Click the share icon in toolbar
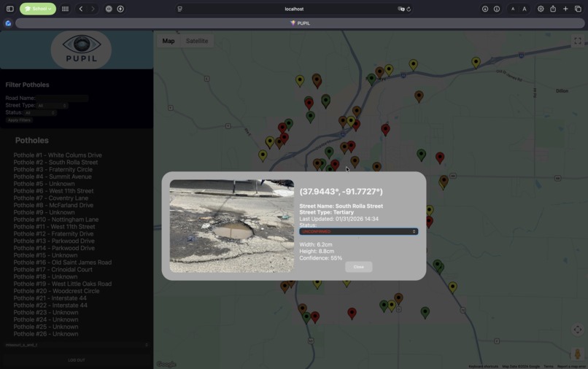588x369 pixels. tap(553, 9)
